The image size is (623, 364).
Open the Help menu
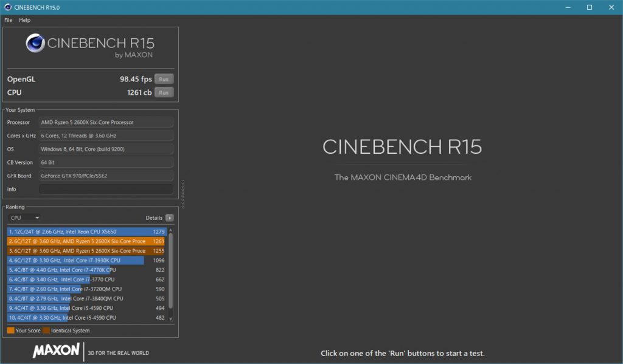coord(24,20)
